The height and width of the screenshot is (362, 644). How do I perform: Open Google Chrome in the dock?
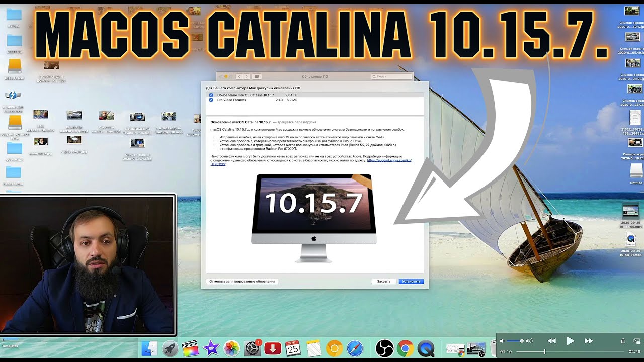(x=405, y=348)
